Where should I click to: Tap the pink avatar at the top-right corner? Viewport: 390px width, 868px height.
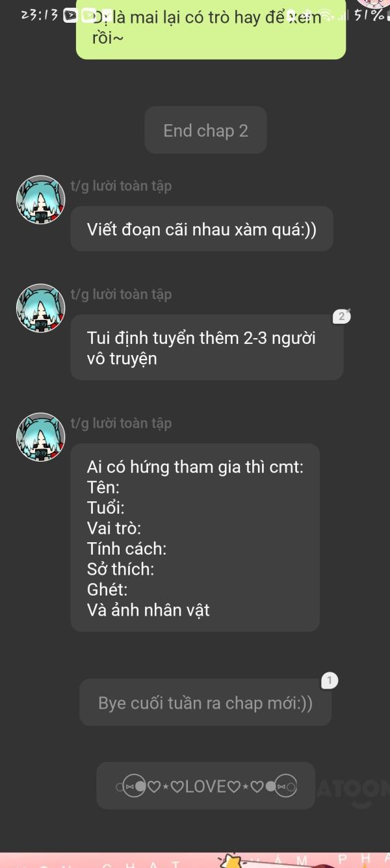tap(372, 5)
